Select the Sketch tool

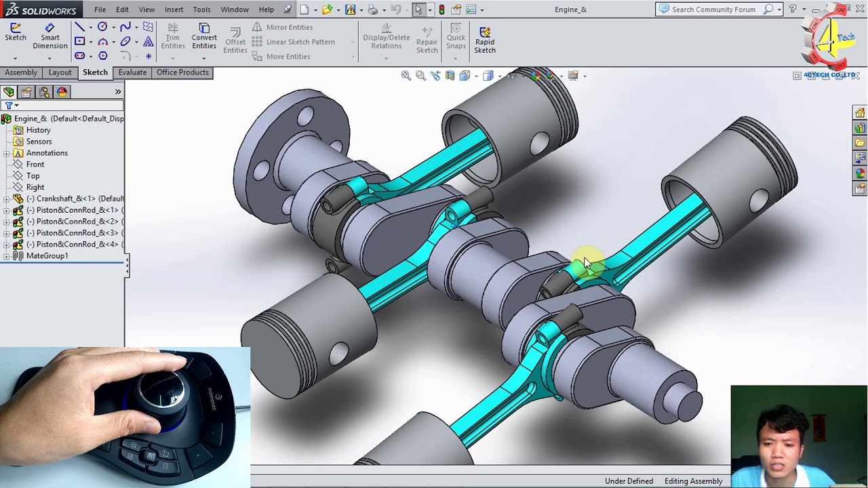point(15,32)
